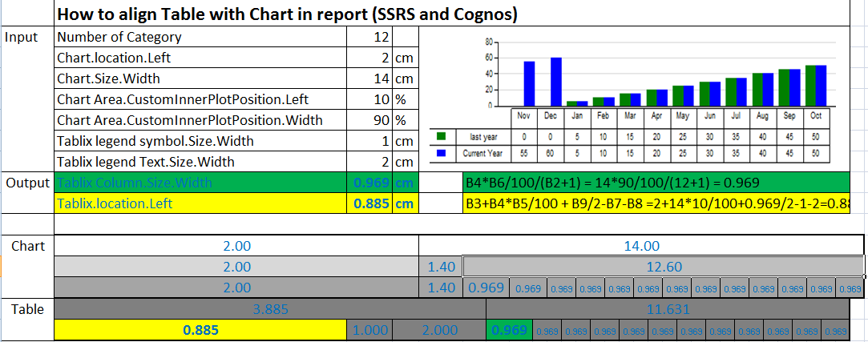868x342 pixels.
Task: Click the Table row cell showing 3.885
Action: [270, 309]
